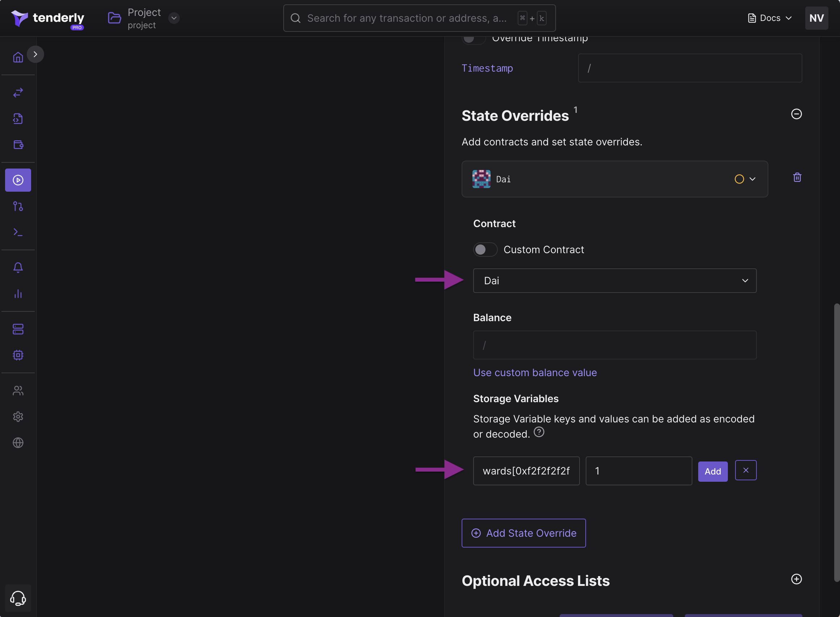Expand the sidebar with the arrow button
The width and height of the screenshot is (840, 617).
tap(35, 55)
